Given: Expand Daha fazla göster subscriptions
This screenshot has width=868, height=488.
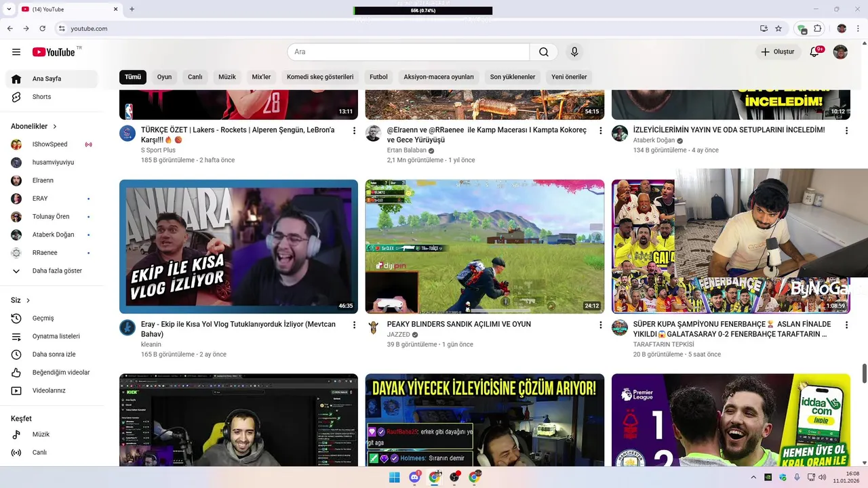Looking at the screenshot, I should point(52,271).
